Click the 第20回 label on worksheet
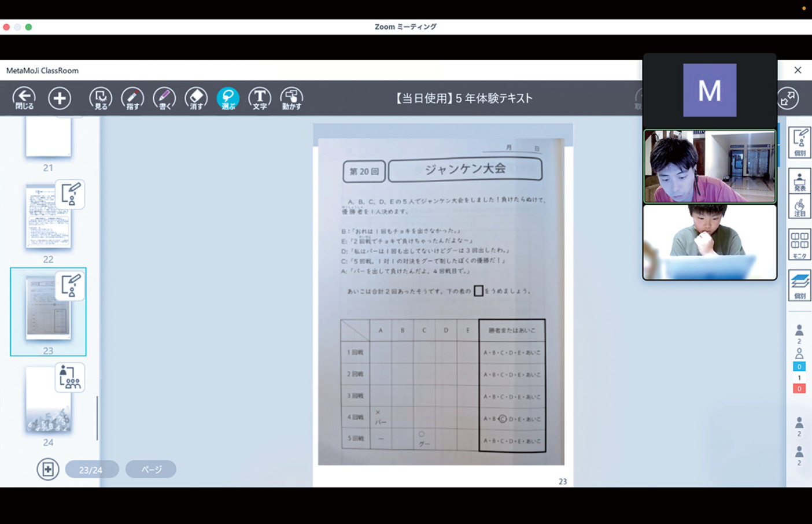The width and height of the screenshot is (812, 524). click(364, 172)
